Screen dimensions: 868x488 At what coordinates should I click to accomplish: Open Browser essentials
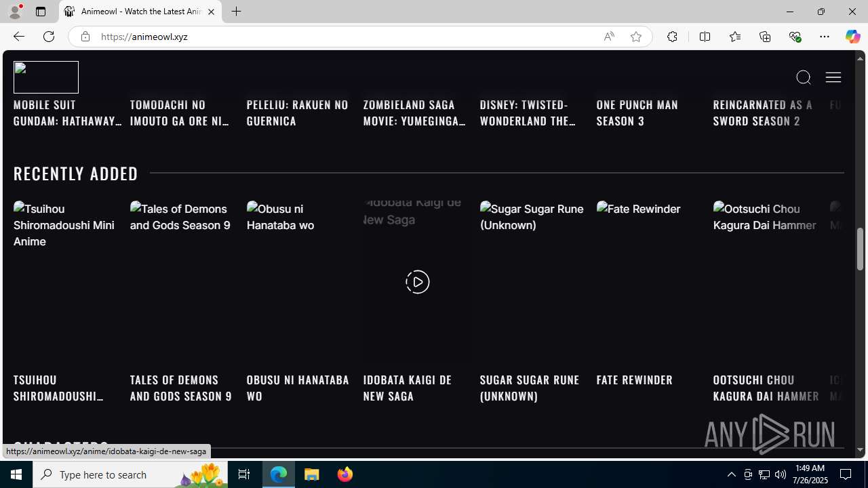(795, 37)
